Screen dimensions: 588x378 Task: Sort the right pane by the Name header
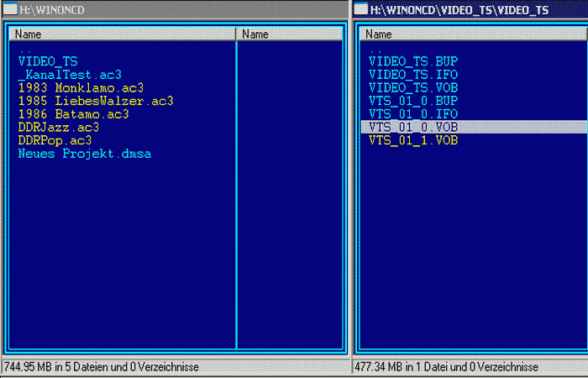click(470, 34)
